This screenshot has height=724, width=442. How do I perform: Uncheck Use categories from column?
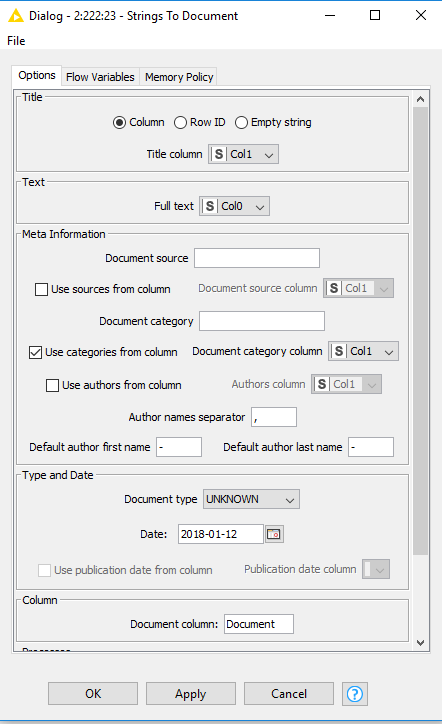pos(36,352)
